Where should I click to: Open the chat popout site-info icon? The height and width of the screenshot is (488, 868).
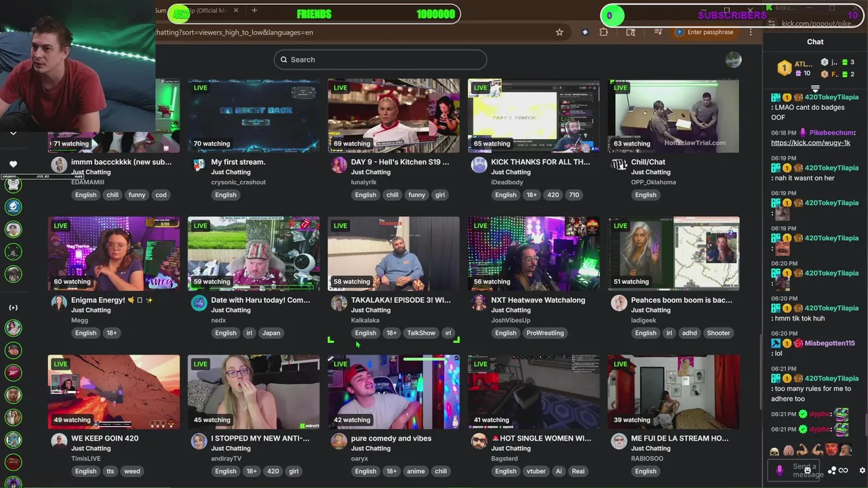[x=772, y=24]
